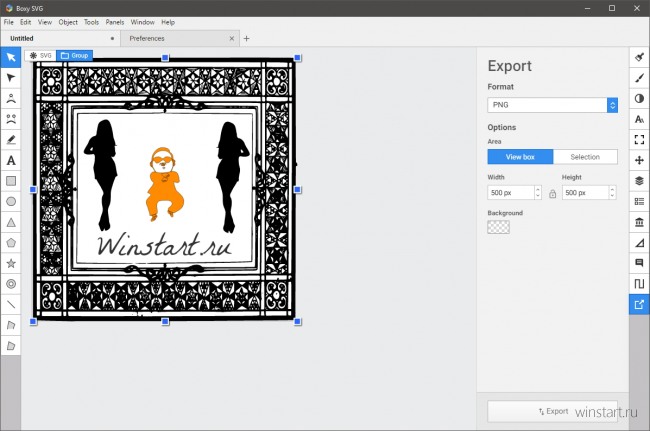Open the Path waveform panel
The width and height of the screenshot is (650, 431).
pos(639,284)
